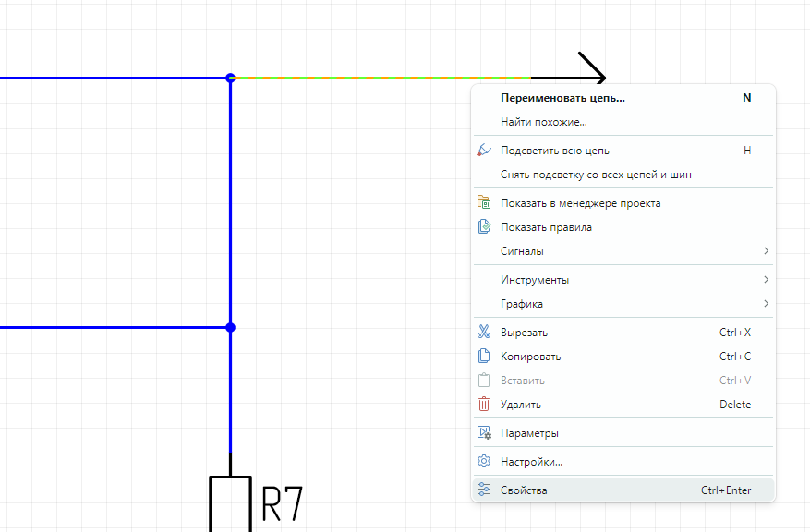Open the 'Инструменты' submenu

coord(623,280)
